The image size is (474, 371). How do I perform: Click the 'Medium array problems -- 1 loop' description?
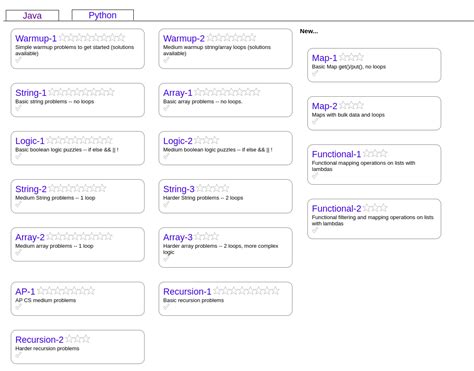(x=54, y=246)
